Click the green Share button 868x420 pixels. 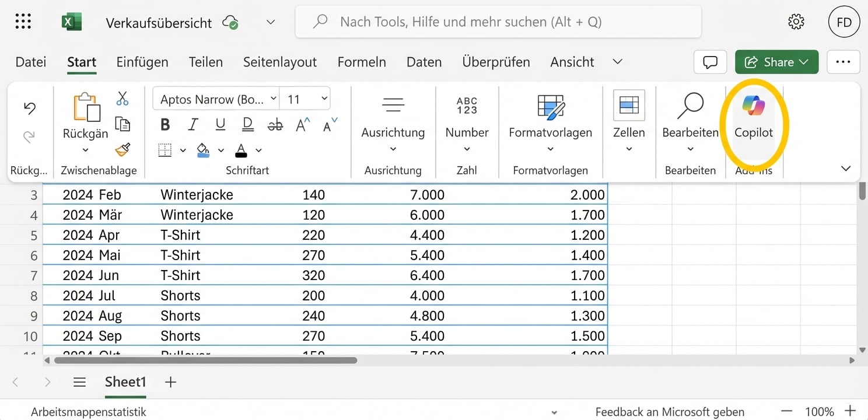pyautogui.click(x=776, y=62)
